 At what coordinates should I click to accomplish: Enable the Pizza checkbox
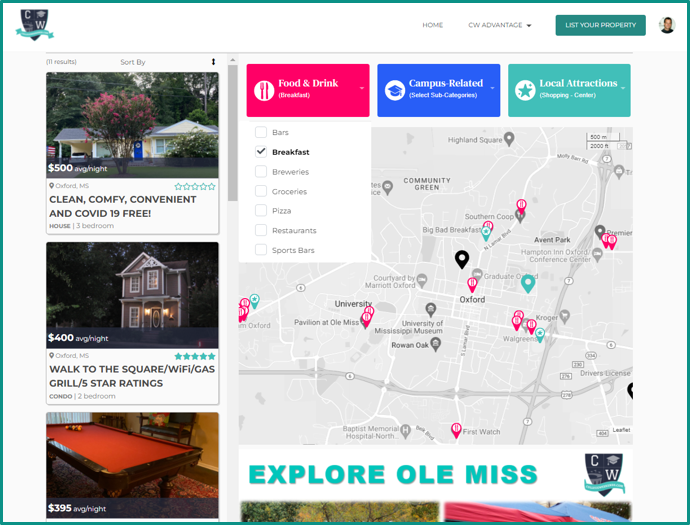261,211
